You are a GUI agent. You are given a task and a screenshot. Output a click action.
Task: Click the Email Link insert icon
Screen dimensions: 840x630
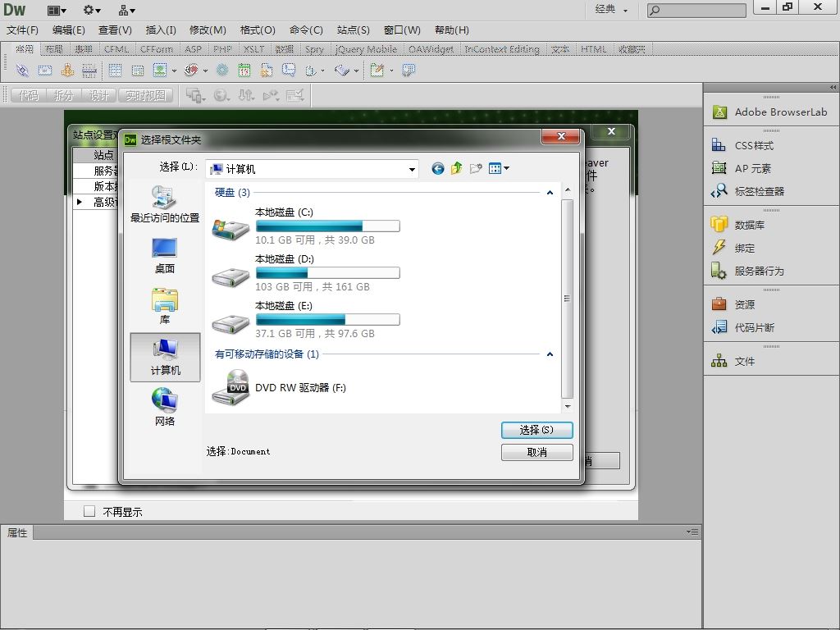point(45,71)
